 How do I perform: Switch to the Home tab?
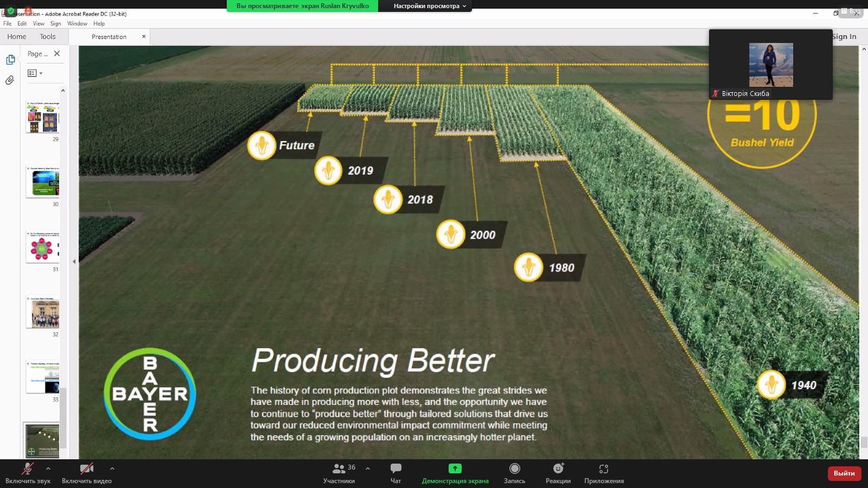click(17, 36)
